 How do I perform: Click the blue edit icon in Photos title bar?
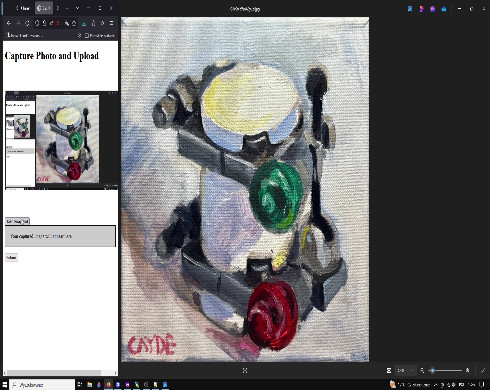click(410, 9)
